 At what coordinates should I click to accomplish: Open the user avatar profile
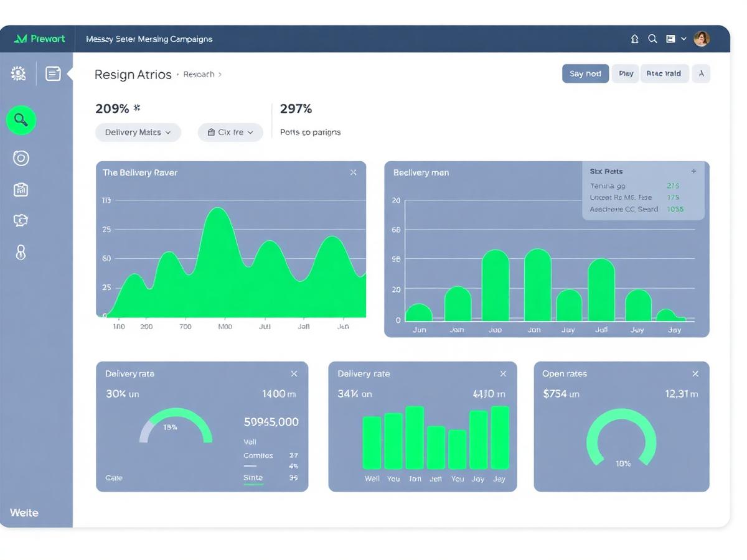click(702, 39)
